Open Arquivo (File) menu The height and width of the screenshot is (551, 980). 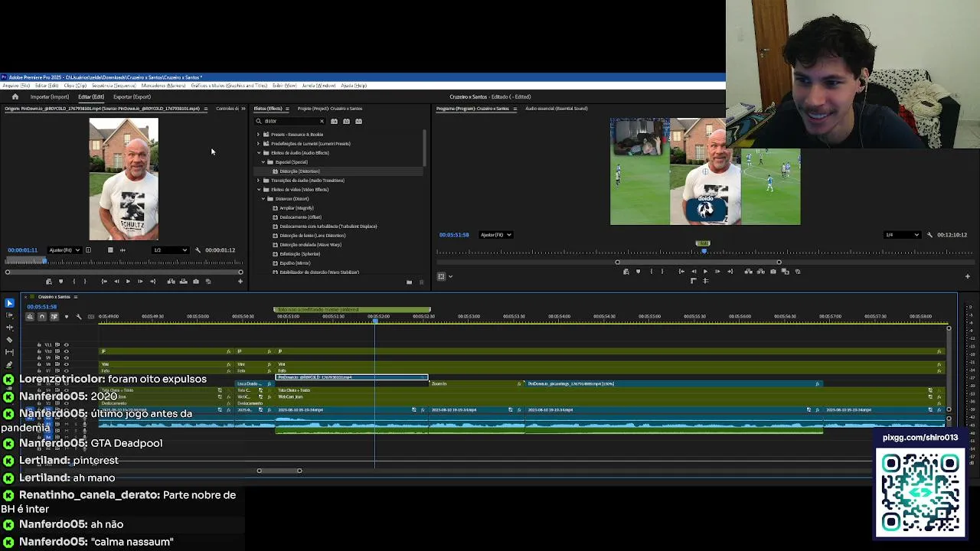coord(16,86)
